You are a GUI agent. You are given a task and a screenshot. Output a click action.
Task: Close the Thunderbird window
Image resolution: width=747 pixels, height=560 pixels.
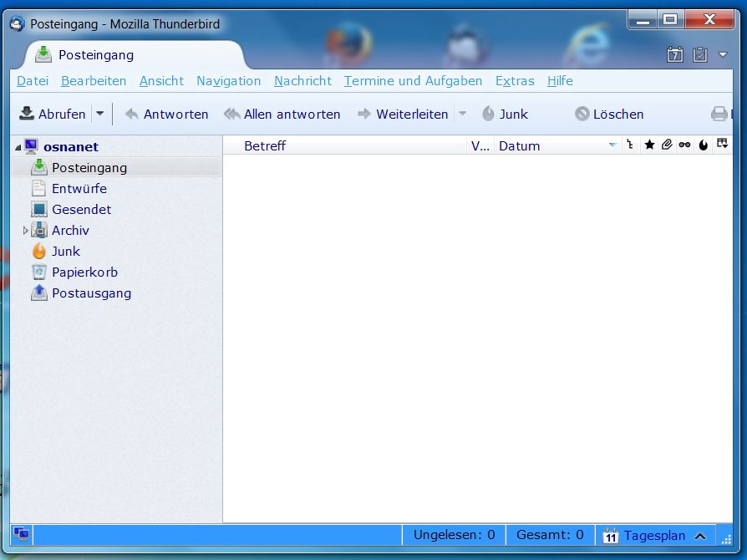click(709, 20)
